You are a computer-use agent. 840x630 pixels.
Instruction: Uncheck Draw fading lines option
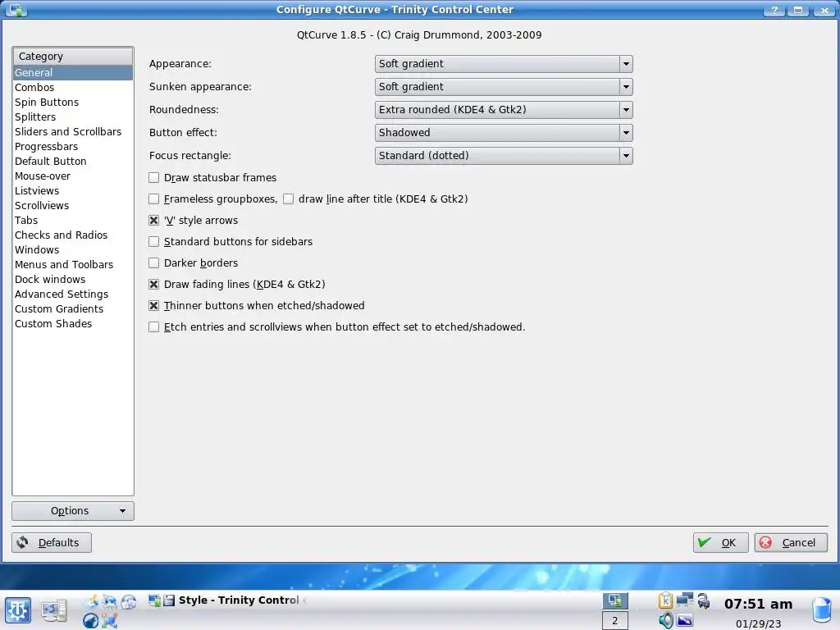point(153,284)
